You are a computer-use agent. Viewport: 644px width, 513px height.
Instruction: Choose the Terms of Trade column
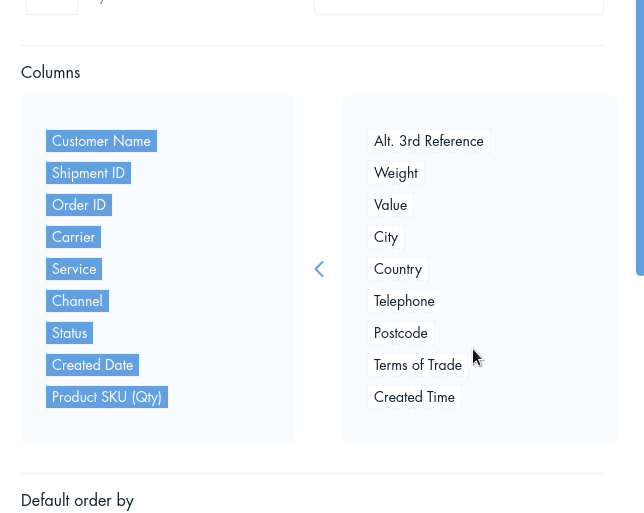pos(418,365)
